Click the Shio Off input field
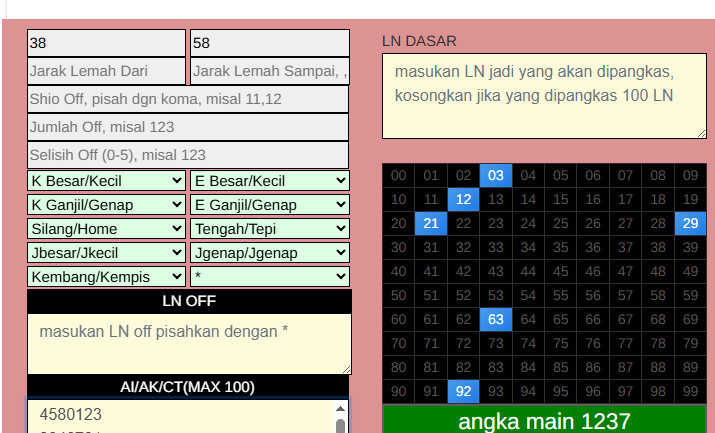 (x=188, y=99)
